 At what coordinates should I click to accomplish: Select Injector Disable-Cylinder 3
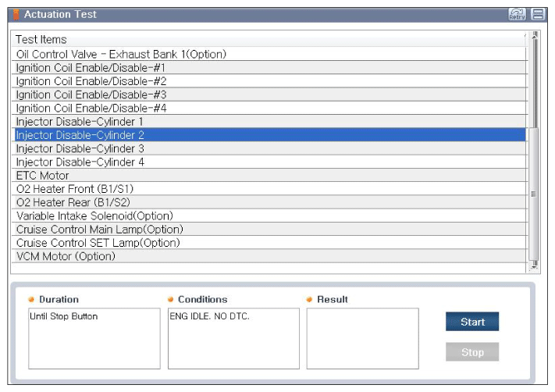(x=269, y=148)
